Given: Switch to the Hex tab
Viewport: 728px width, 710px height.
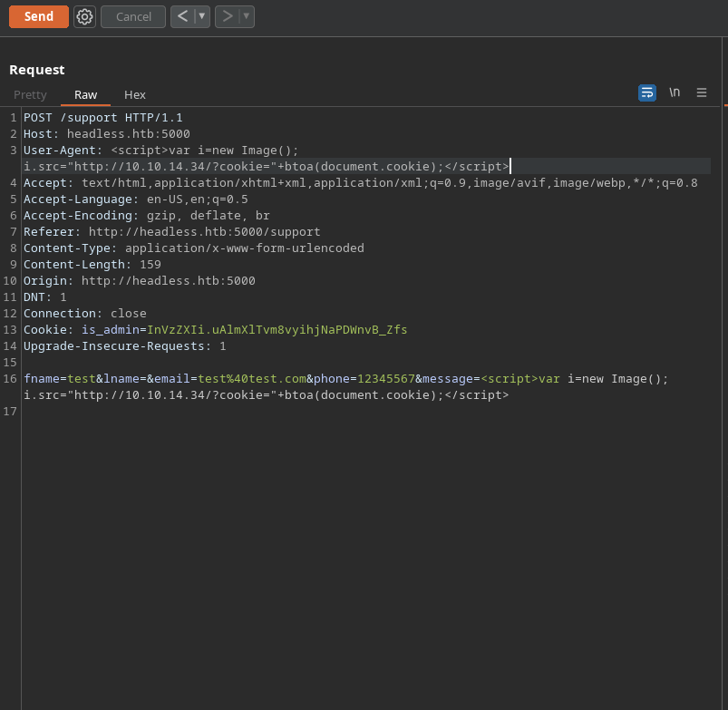Looking at the screenshot, I should [x=135, y=94].
